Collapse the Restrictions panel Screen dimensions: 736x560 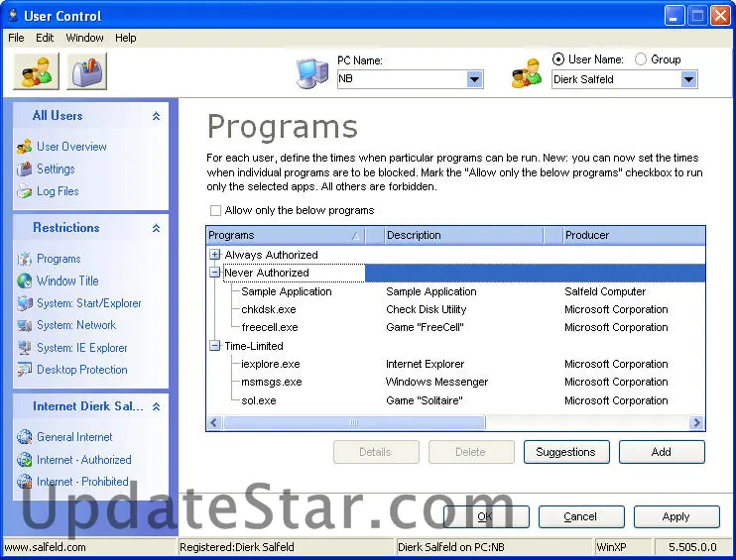[x=157, y=228]
